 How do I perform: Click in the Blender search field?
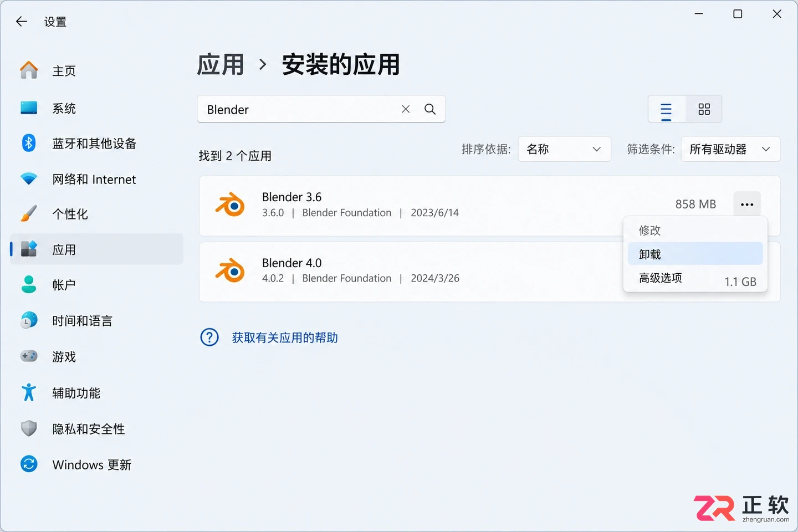coord(321,109)
